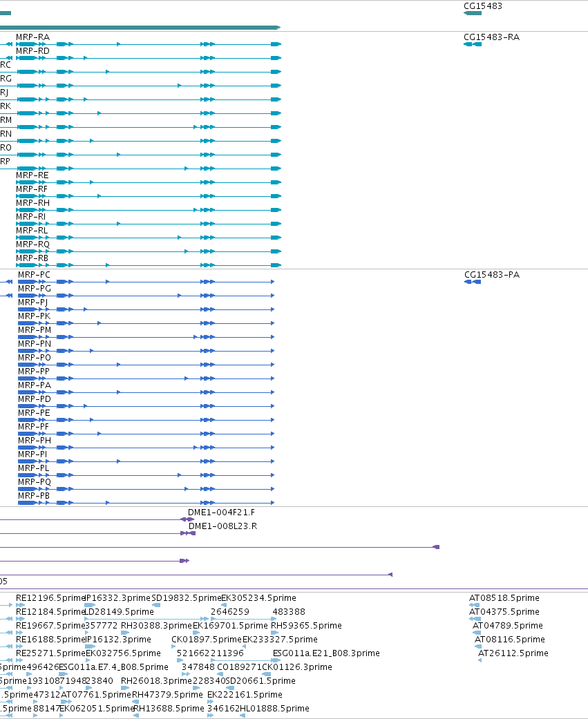The height and width of the screenshot is (719, 588).
Task: Click the MRP-PC protein label
Action: click(x=34, y=275)
